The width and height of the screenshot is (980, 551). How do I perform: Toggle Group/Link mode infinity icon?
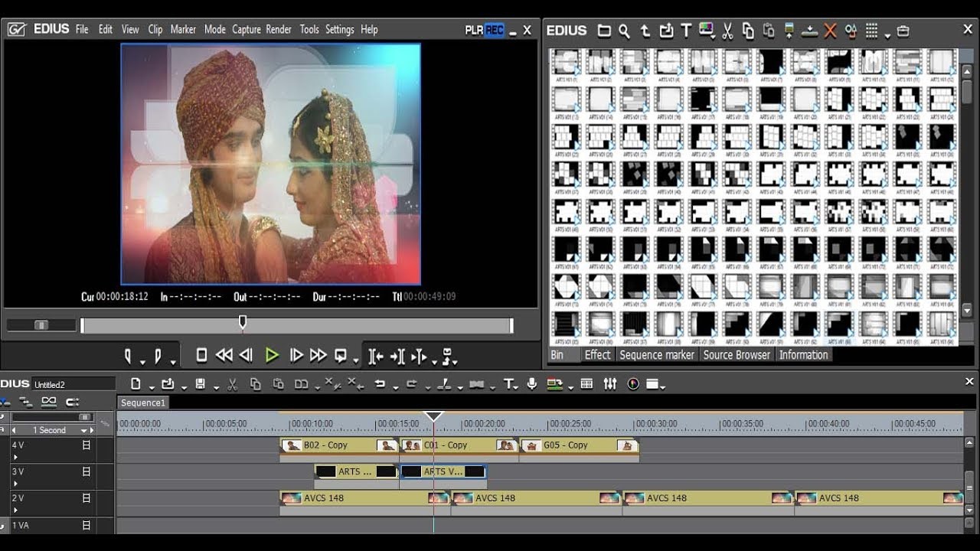(49, 402)
